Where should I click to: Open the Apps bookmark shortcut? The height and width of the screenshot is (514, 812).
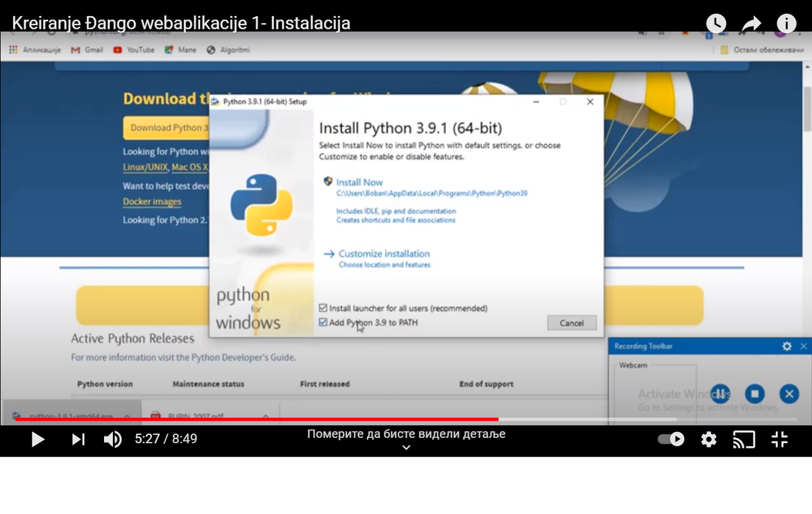coord(34,49)
